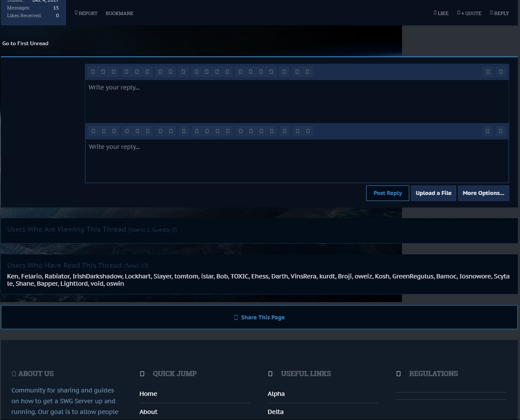520x420 pixels.
Task: Click Underline in the upper reply editor toolbar
Action: click(x=114, y=72)
